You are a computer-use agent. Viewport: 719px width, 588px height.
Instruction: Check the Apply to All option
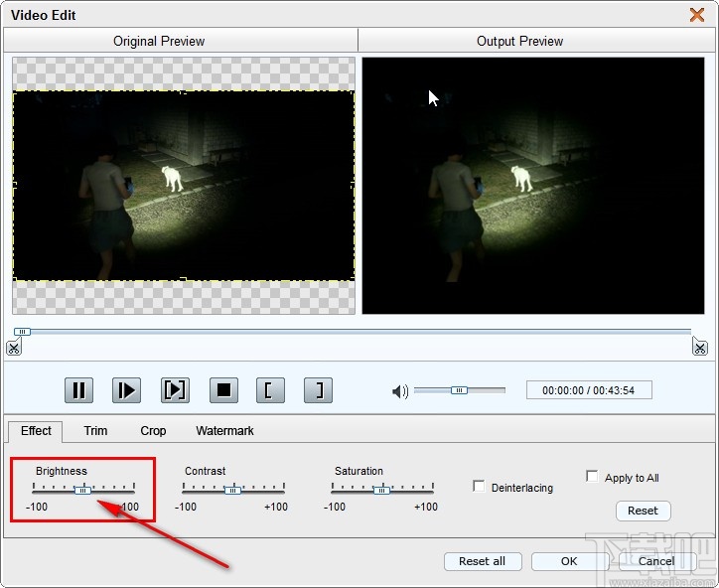pyautogui.click(x=592, y=477)
